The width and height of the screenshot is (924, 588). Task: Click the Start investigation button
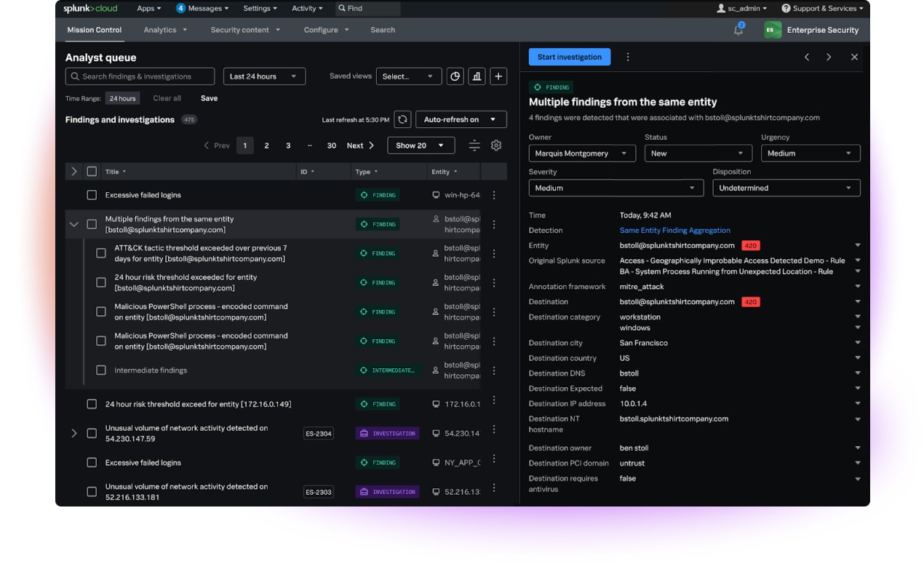pyautogui.click(x=570, y=57)
